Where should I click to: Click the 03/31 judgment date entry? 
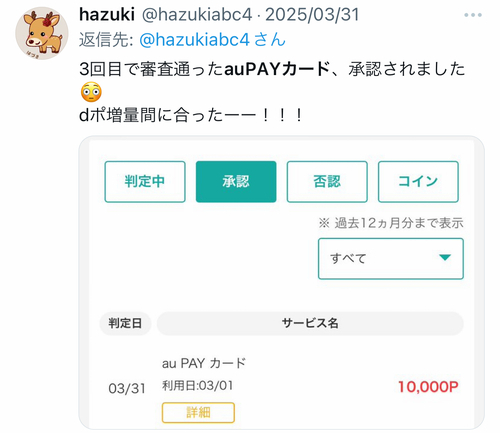pos(127,389)
